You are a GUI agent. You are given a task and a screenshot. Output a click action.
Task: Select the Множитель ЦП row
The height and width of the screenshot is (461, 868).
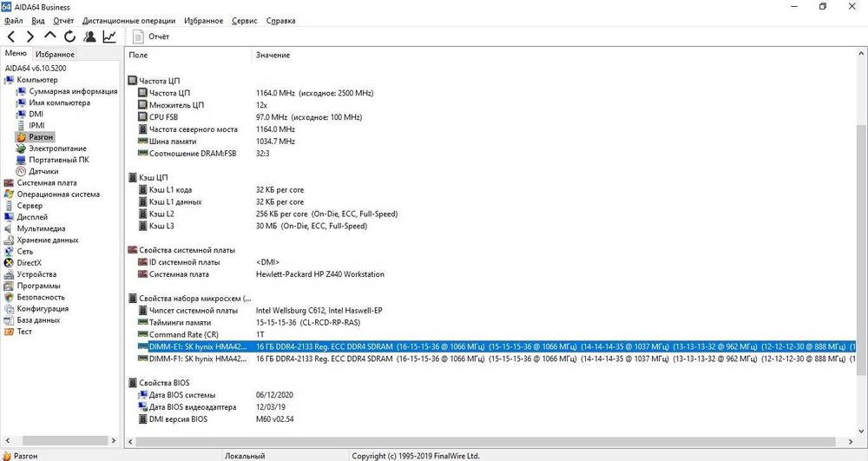(491, 104)
